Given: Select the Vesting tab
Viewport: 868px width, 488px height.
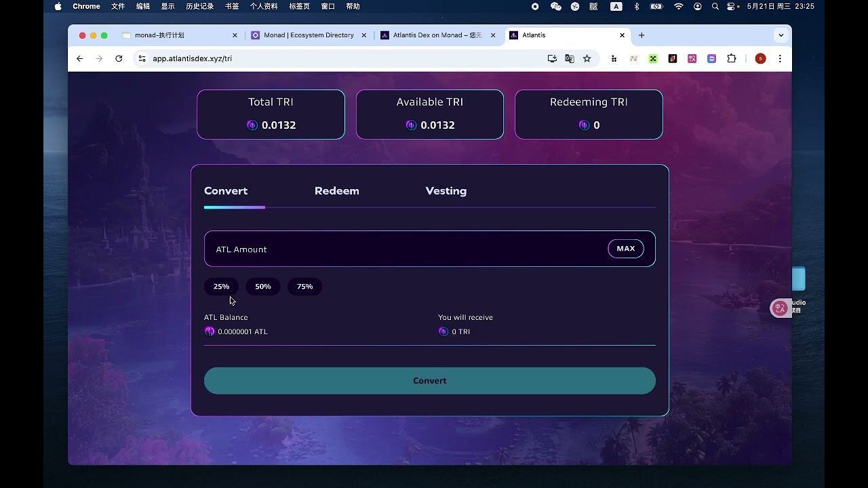Looking at the screenshot, I should click(x=446, y=191).
